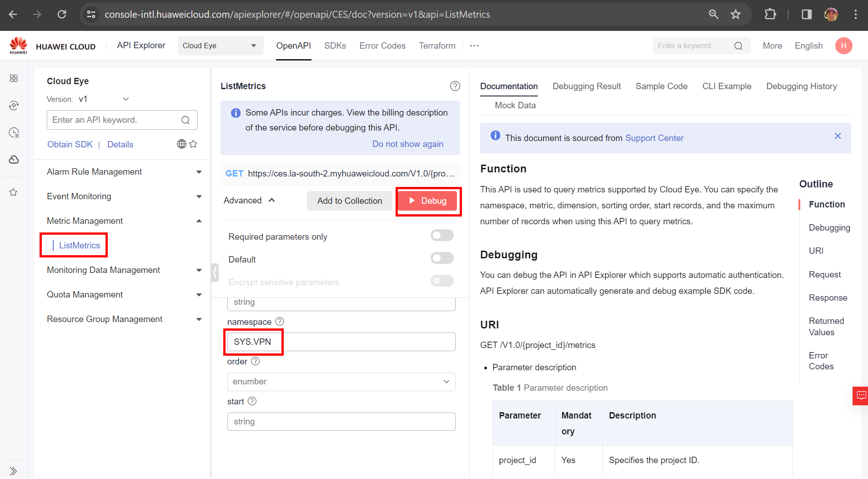Open the Error Codes tab
Viewport: 868px width, 479px height.
(382, 46)
